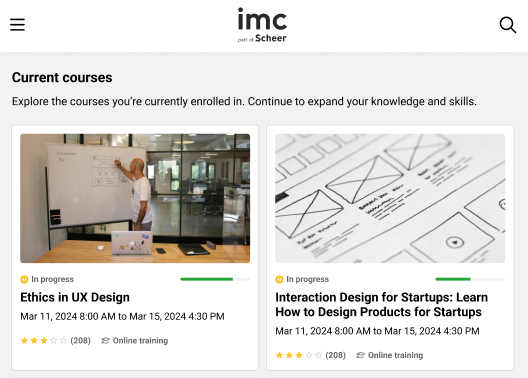Click the date range on Interaction Design card
Image resolution: width=528 pixels, height=378 pixels.
click(377, 331)
